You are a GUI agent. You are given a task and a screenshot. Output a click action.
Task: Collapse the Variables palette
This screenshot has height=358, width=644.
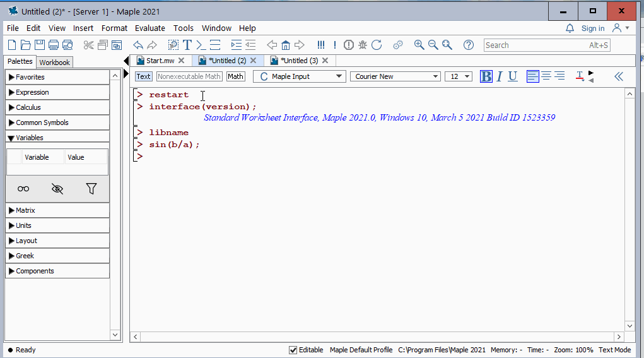point(57,138)
